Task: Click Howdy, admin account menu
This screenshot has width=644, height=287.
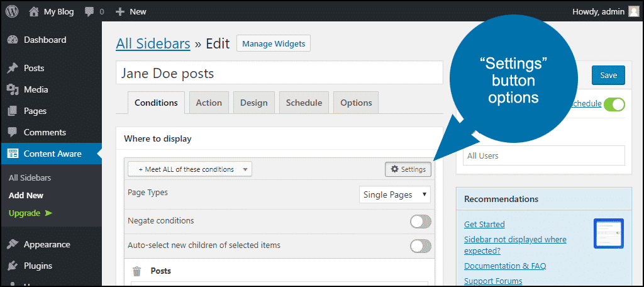Action: 606,12
